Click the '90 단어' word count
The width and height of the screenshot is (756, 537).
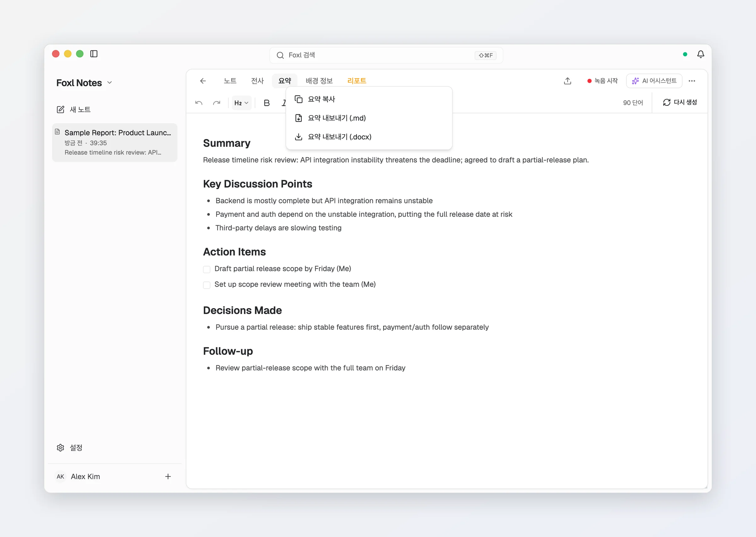(633, 103)
